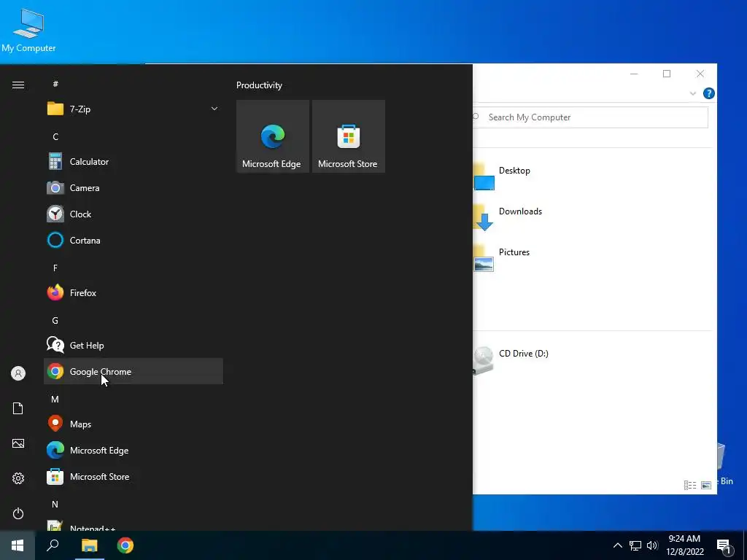This screenshot has width=747, height=560.
Task: Open the Get Help app
Action: pos(133,345)
